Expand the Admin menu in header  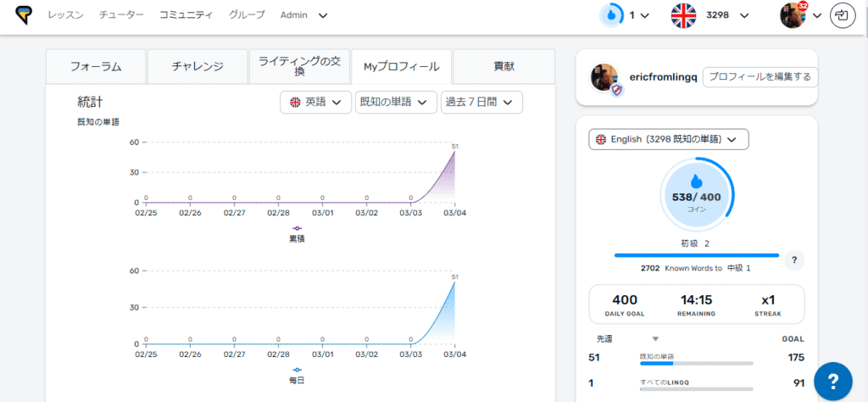303,15
